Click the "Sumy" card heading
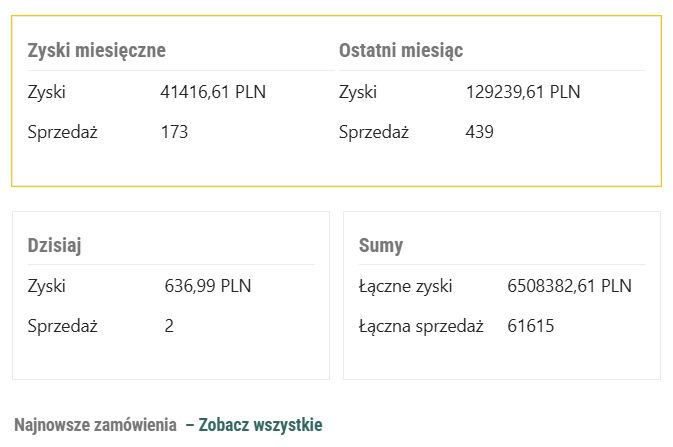 point(381,246)
